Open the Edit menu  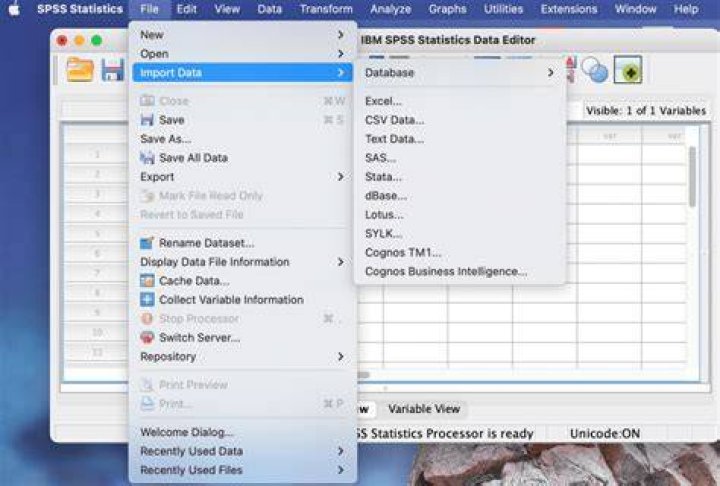pyautogui.click(x=186, y=9)
